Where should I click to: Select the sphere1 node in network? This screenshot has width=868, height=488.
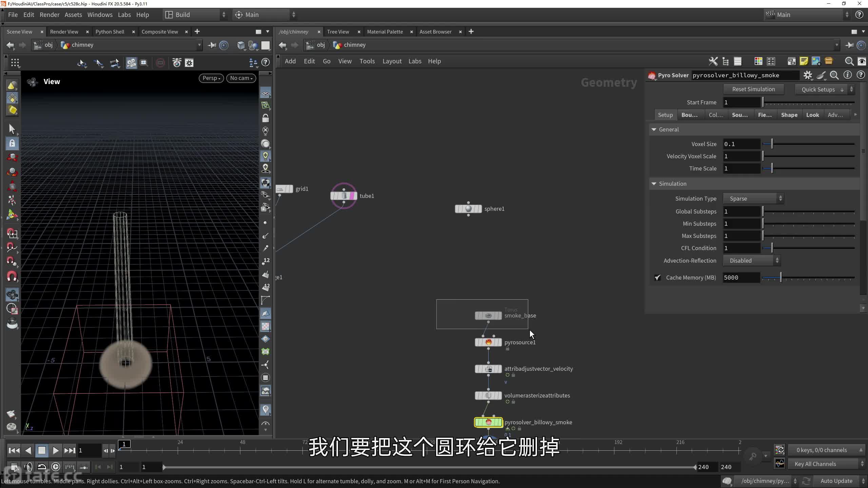pyautogui.click(x=468, y=209)
